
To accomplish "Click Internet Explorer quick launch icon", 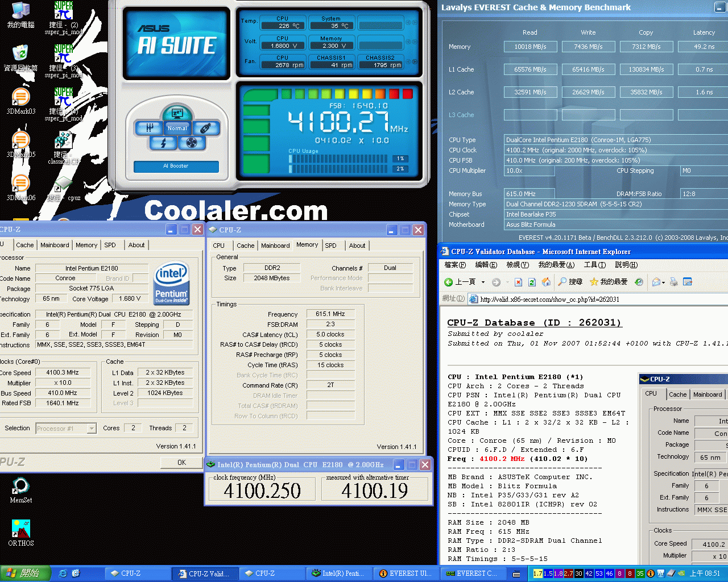I will click(63, 573).
